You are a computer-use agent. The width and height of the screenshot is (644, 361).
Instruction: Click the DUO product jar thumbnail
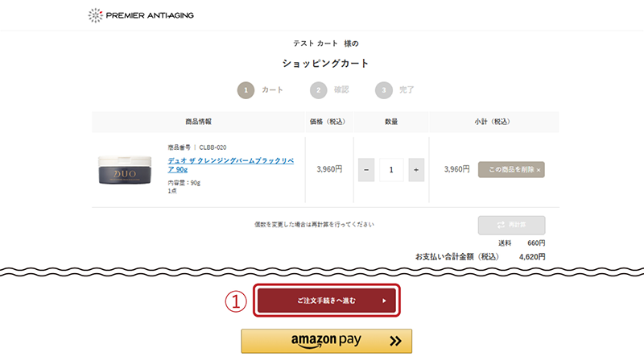(125, 170)
